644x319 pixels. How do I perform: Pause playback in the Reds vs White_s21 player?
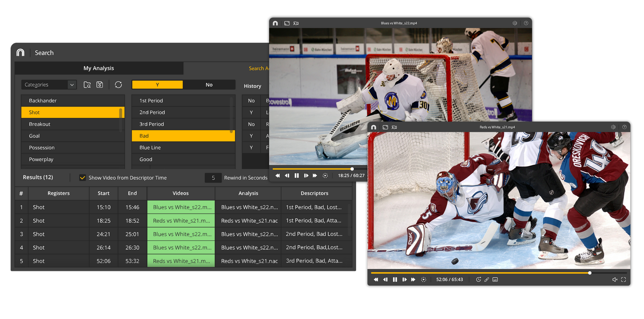(395, 279)
